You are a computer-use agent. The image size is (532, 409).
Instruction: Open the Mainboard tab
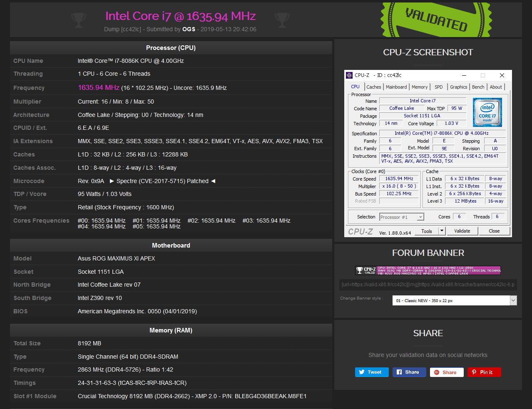396,87
